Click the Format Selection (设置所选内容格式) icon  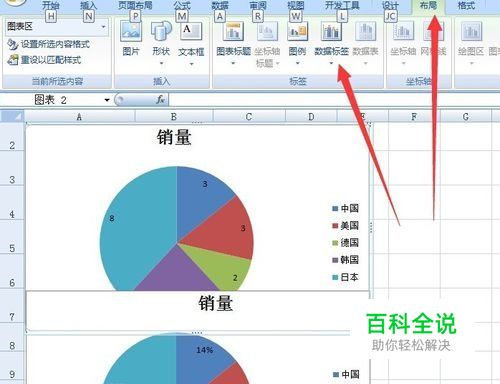[12, 44]
